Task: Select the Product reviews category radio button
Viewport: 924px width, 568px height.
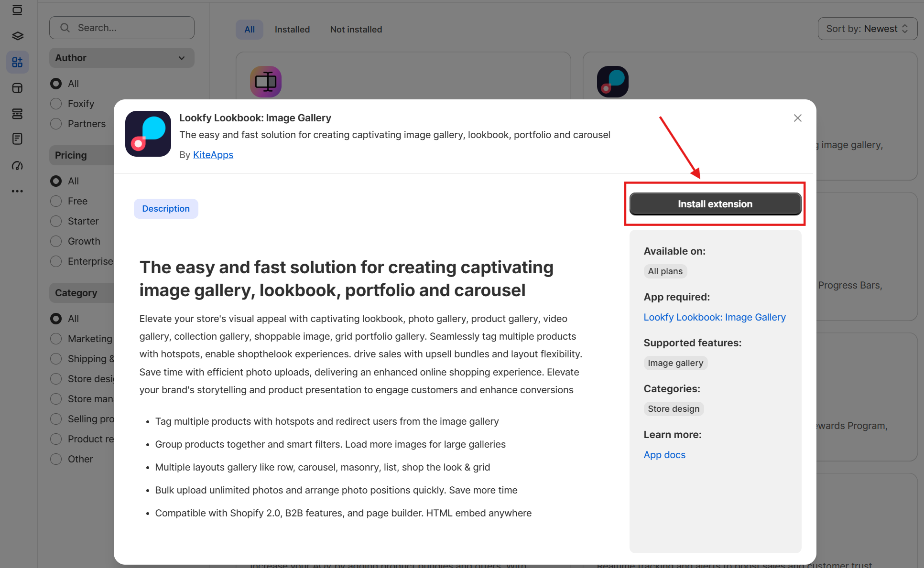Action: pyautogui.click(x=56, y=439)
